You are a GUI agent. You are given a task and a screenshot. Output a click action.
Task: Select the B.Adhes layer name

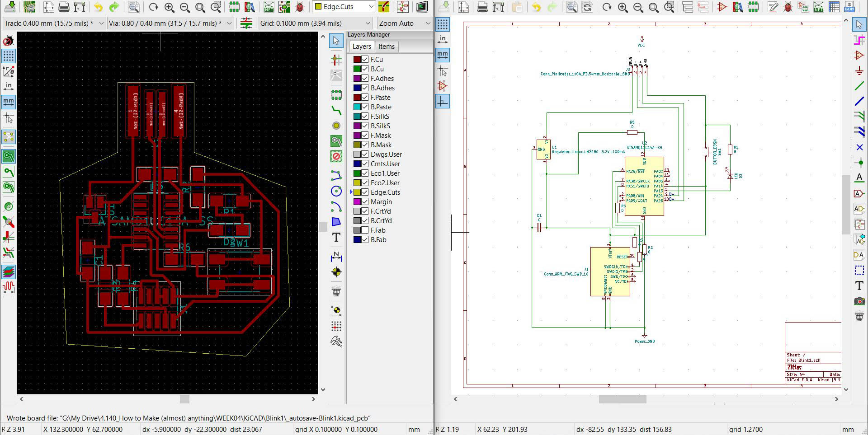click(382, 88)
